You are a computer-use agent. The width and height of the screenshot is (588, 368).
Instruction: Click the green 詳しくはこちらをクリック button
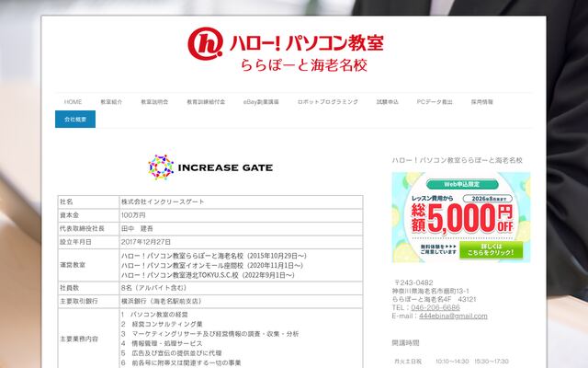[x=491, y=249]
